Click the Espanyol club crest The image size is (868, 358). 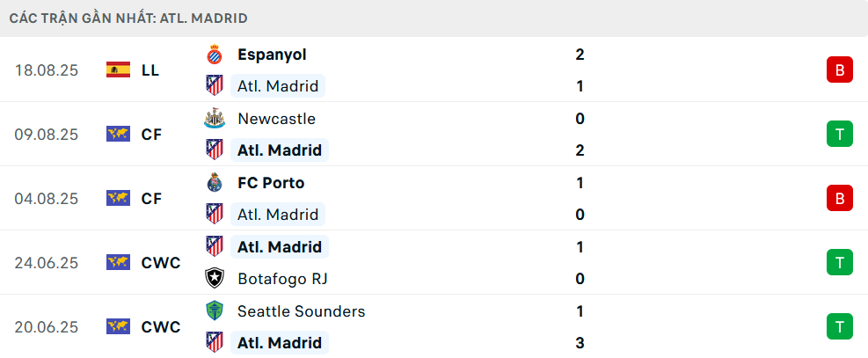pos(215,55)
